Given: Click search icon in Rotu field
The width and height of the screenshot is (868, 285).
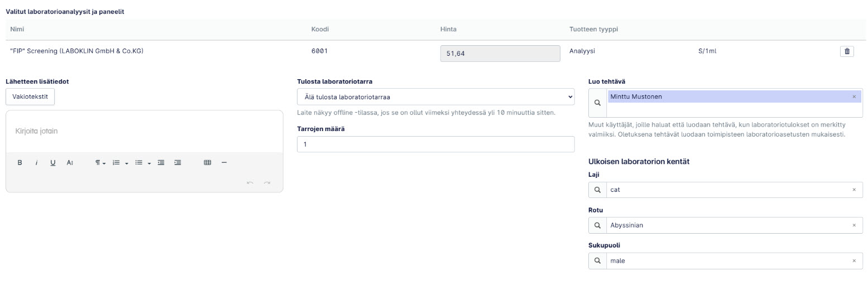Looking at the screenshot, I should click(597, 225).
